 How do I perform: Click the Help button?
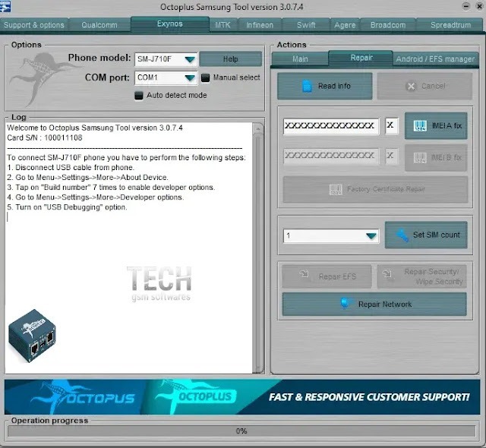coord(231,59)
